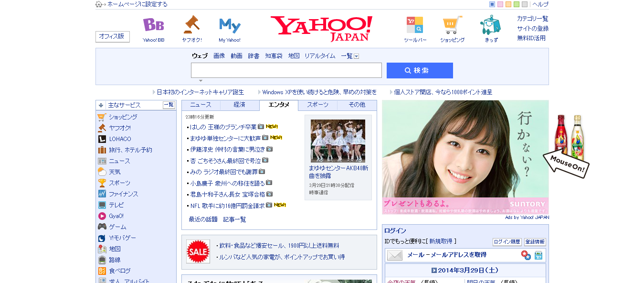Open テレビ in the sidebar

(116, 205)
